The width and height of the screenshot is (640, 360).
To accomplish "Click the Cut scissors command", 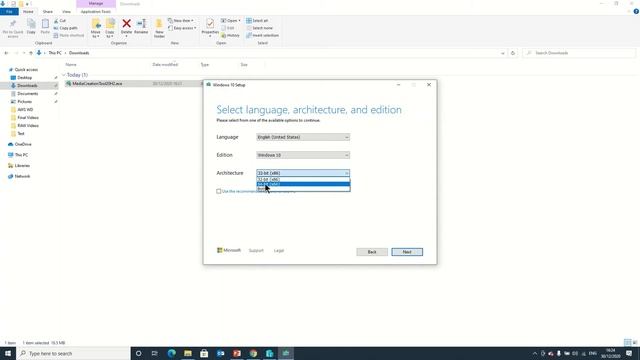I will [x=60, y=20].
